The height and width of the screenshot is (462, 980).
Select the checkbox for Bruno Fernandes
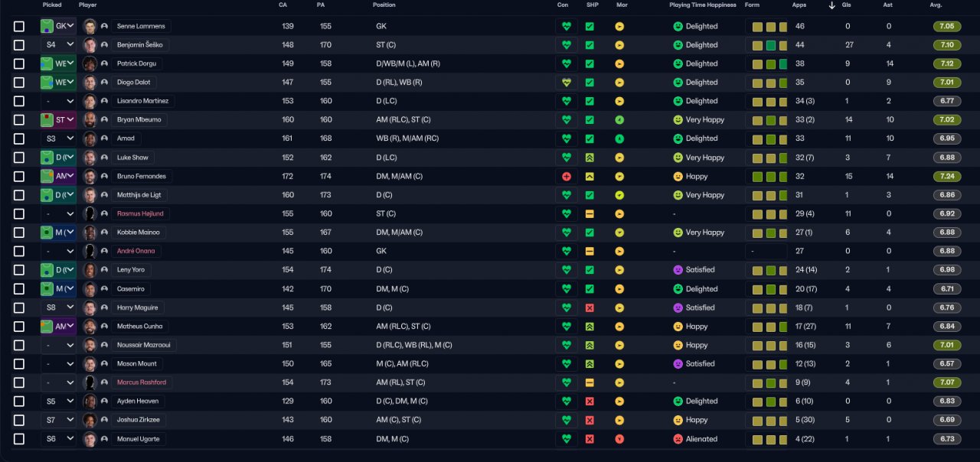[19, 176]
